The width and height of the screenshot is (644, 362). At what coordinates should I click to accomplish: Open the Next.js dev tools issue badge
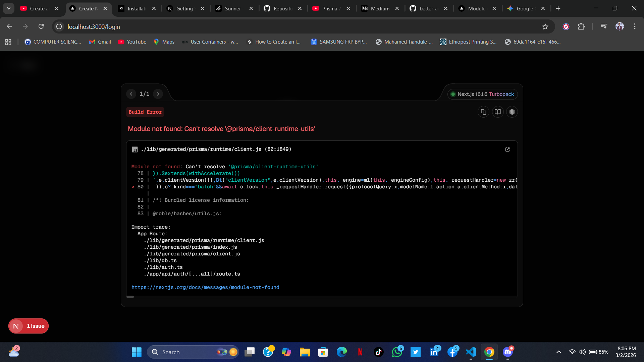[x=28, y=325]
